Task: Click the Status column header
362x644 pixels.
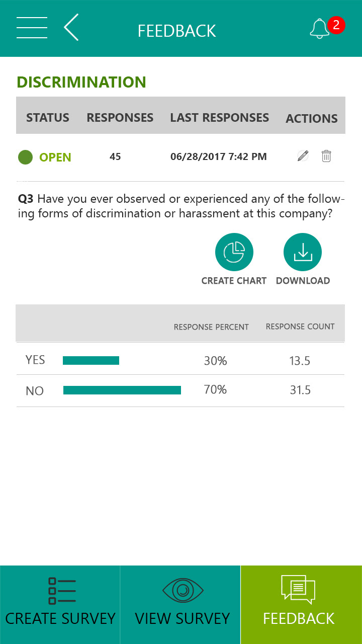Action: coord(48,118)
